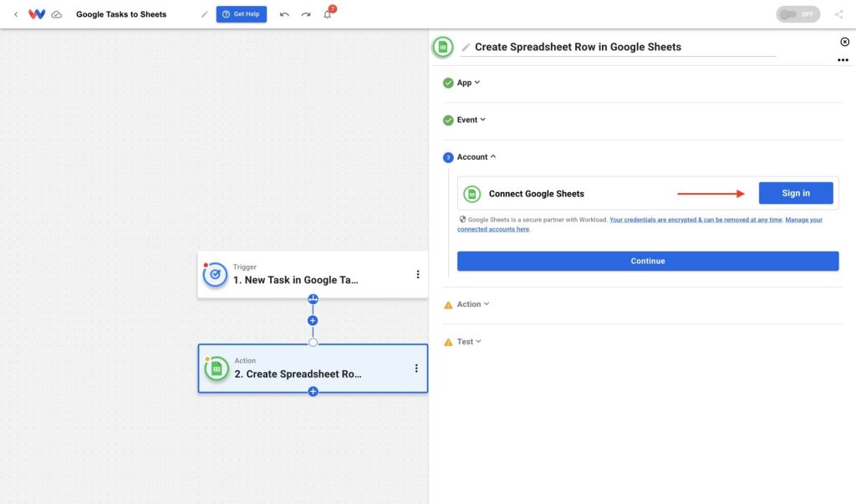Open the Workload logo home icon
The width and height of the screenshot is (856, 504).
point(37,14)
